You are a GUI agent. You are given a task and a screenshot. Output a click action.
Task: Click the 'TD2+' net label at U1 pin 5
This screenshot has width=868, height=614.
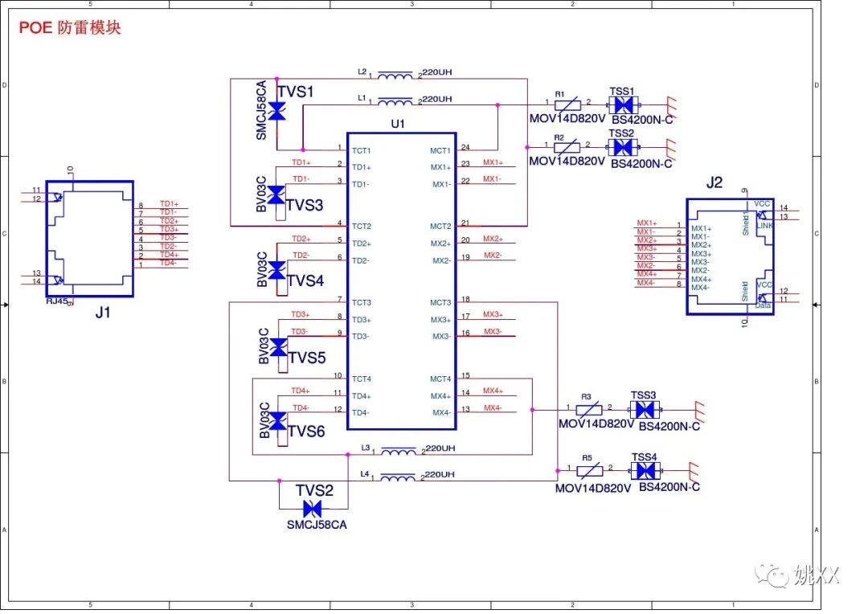tap(301, 239)
